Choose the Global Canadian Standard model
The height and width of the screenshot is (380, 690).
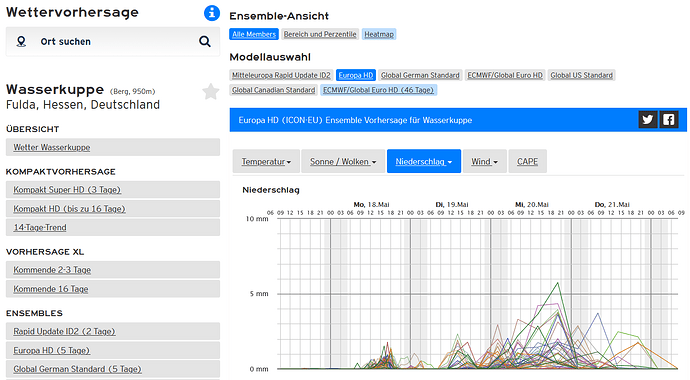(274, 90)
